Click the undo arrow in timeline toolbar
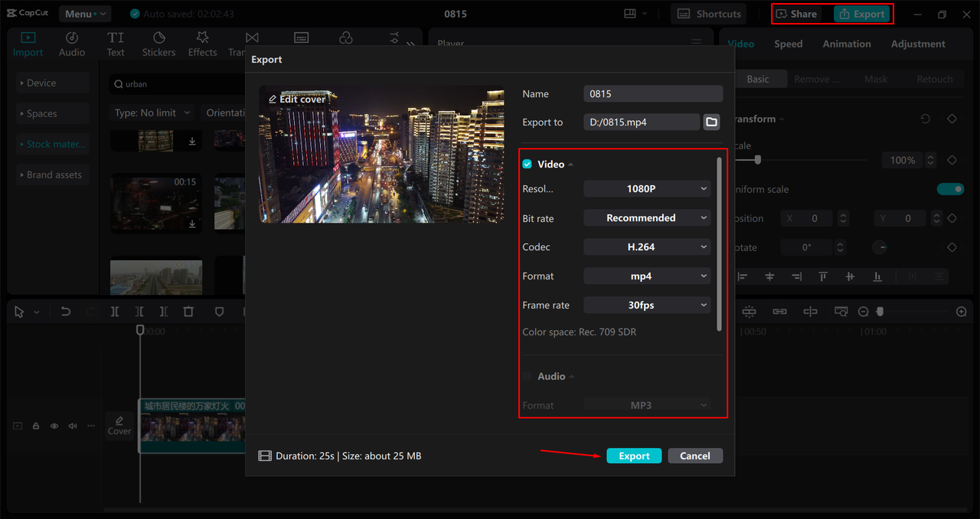 [66, 312]
